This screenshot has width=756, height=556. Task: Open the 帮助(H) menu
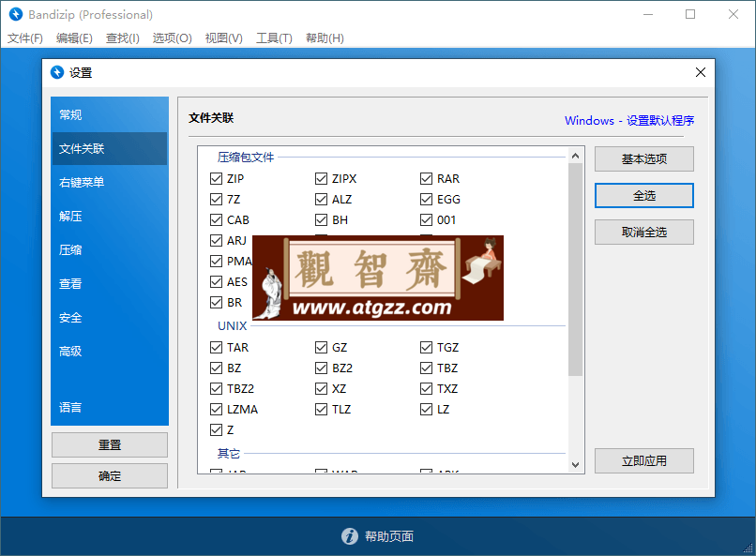[x=325, y=38]
